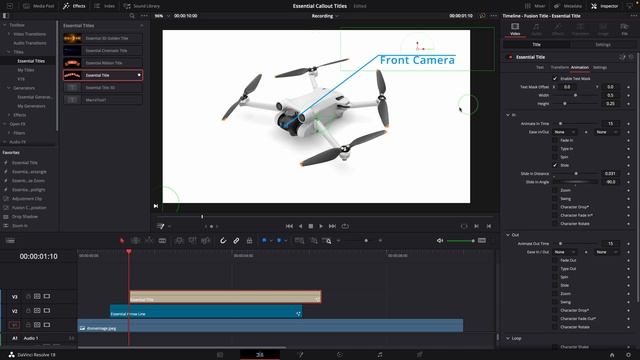The width and height of the screenshot is (640, 360).
Task: Open the Color page from bottom bar
Action: [x=340, y=355]
